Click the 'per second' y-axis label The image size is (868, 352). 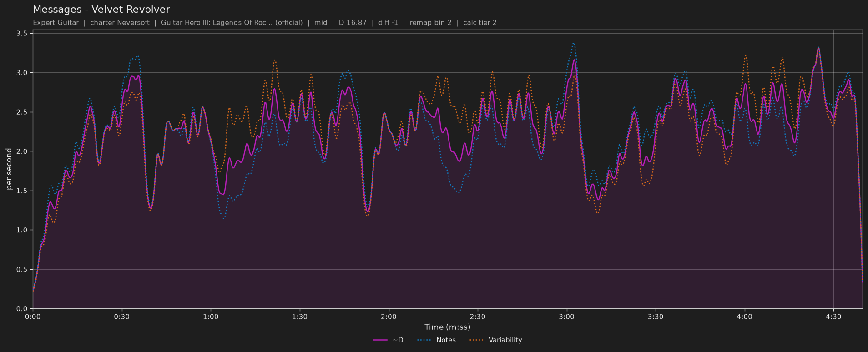(10, 169)
